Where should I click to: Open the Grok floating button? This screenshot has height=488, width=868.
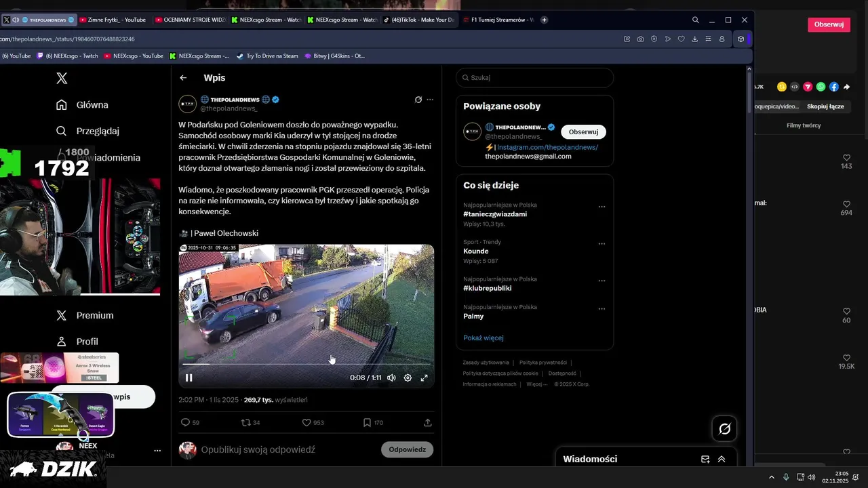(x=724, y=428)
